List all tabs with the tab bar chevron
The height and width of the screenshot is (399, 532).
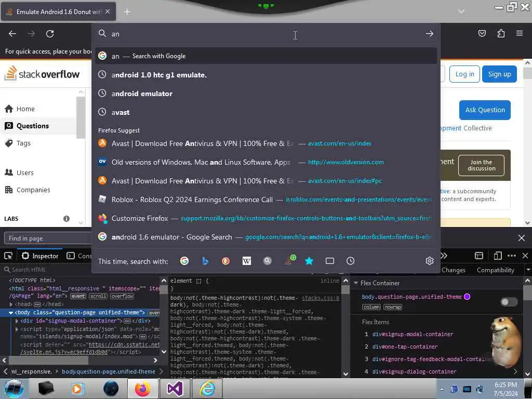(x=461, y=11)
